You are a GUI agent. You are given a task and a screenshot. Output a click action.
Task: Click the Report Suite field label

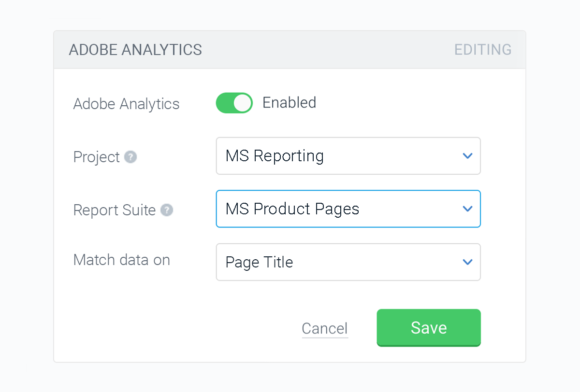[115, 210]
